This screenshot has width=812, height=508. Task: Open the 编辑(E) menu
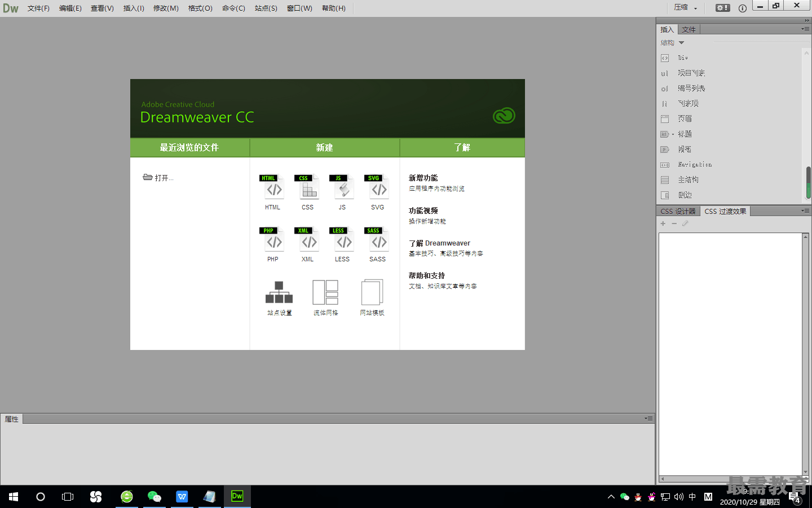[70, 8]
